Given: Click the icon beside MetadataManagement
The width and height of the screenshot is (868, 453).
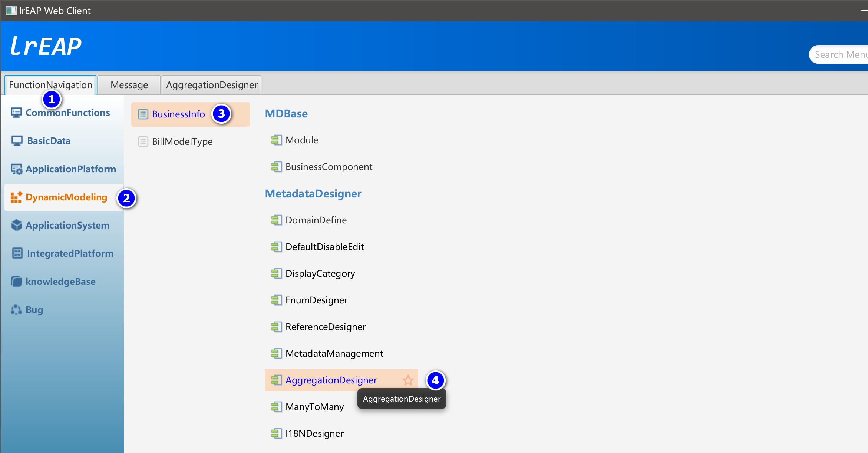Looking at the screenshot, I should (x=276, y=353).
